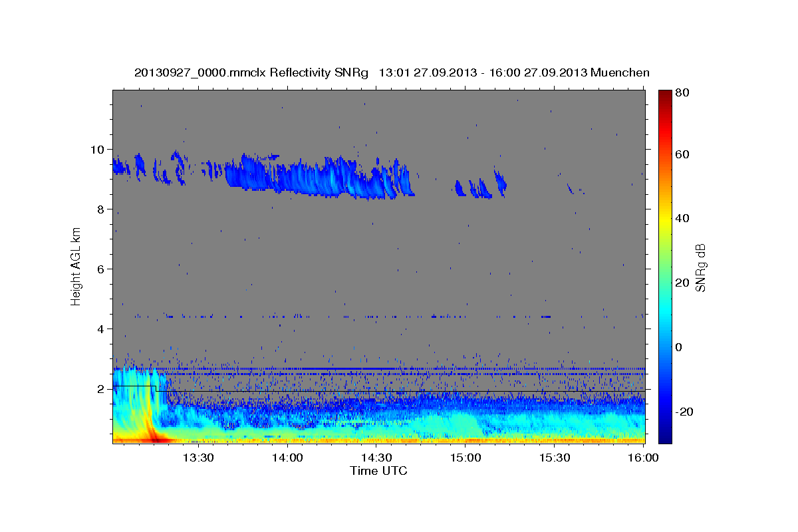Screen dimensions: 798x532
Task: Click the large blue cirrus cloud band near 9 km
Action: (x=319, y=177)
